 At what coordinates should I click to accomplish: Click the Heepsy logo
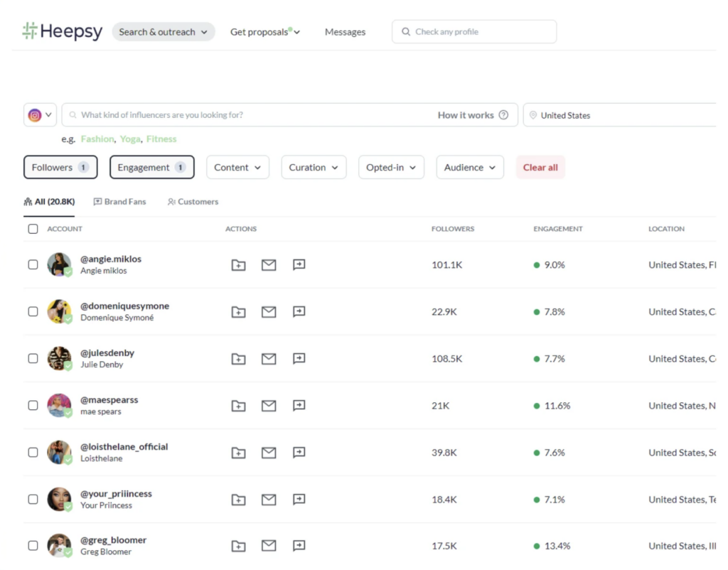pyautogui.click(x=63, y=31)
